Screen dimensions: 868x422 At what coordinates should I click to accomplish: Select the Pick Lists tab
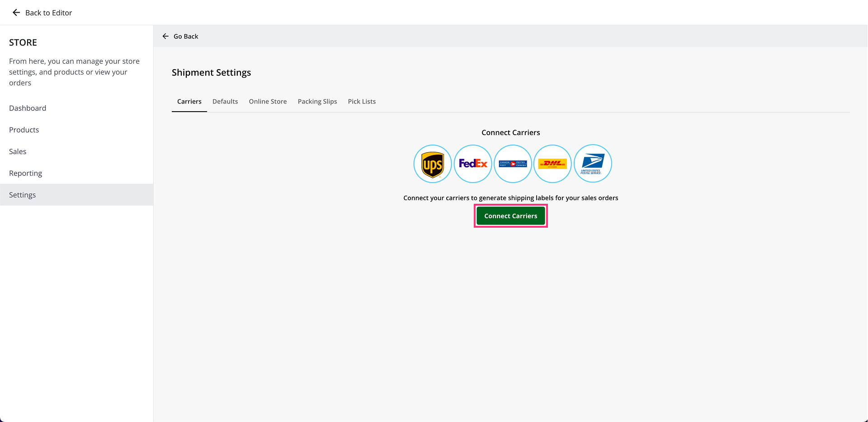click(362, 102)
